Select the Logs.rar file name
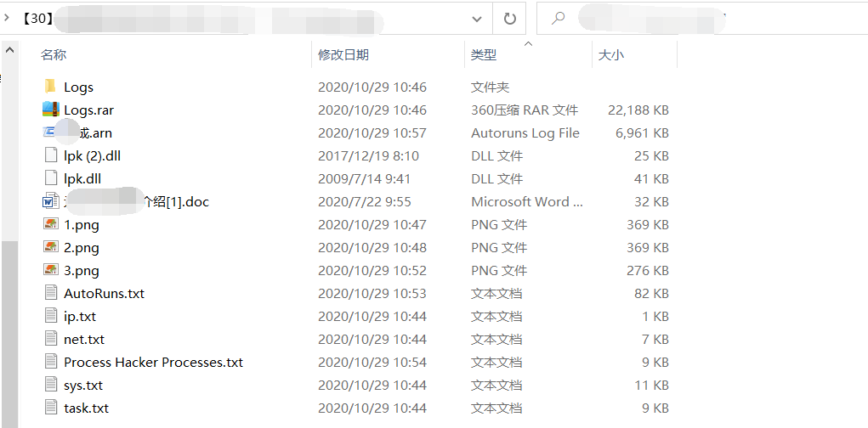Image resolution: width=868 pixels, height=428 pixels. tap(88, 110)
